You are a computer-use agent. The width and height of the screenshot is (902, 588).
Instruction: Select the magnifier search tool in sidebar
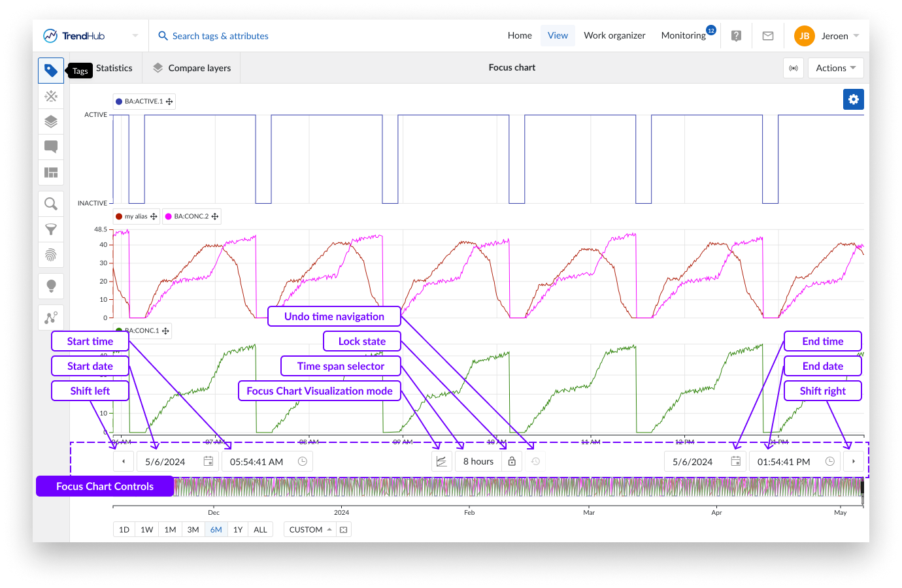pos(51,204)
